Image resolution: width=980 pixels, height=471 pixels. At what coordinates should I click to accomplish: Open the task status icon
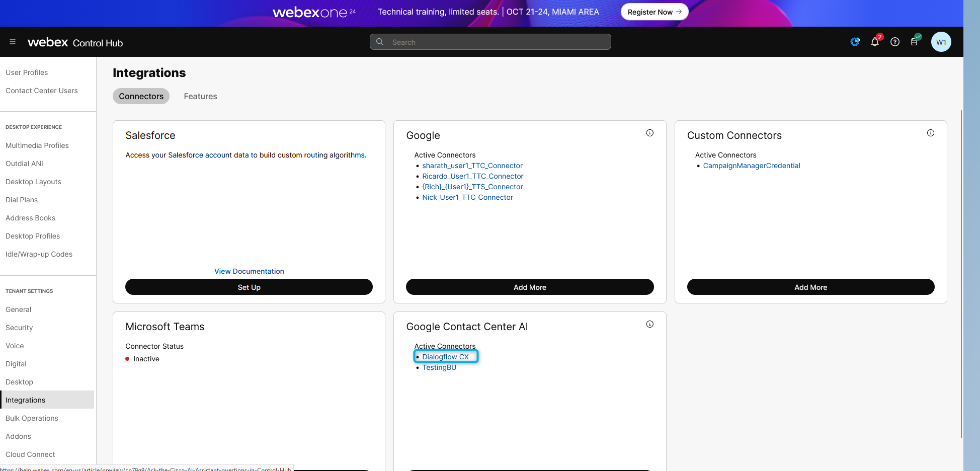pyautogui.click(x=915, y=42)
